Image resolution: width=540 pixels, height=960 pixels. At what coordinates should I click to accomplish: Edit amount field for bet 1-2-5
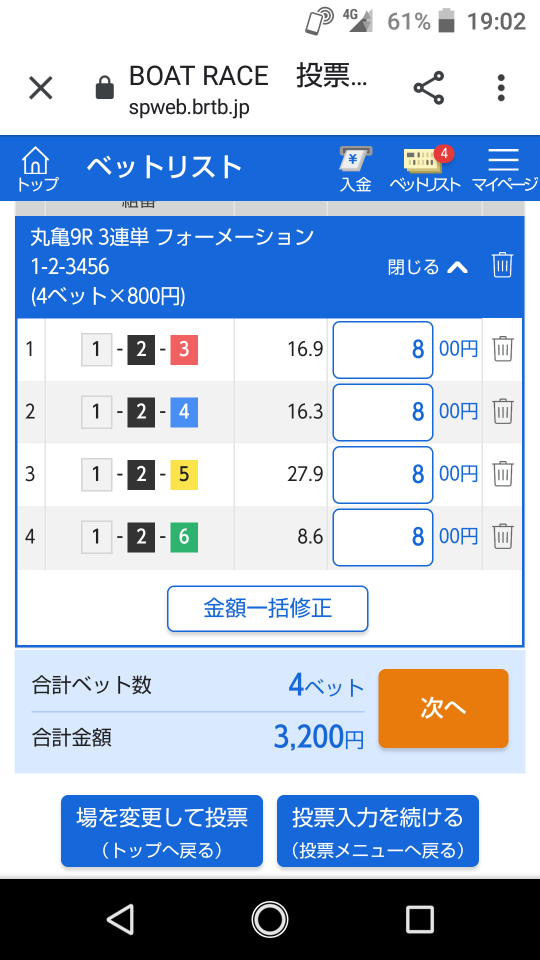(x=383, y=474)
